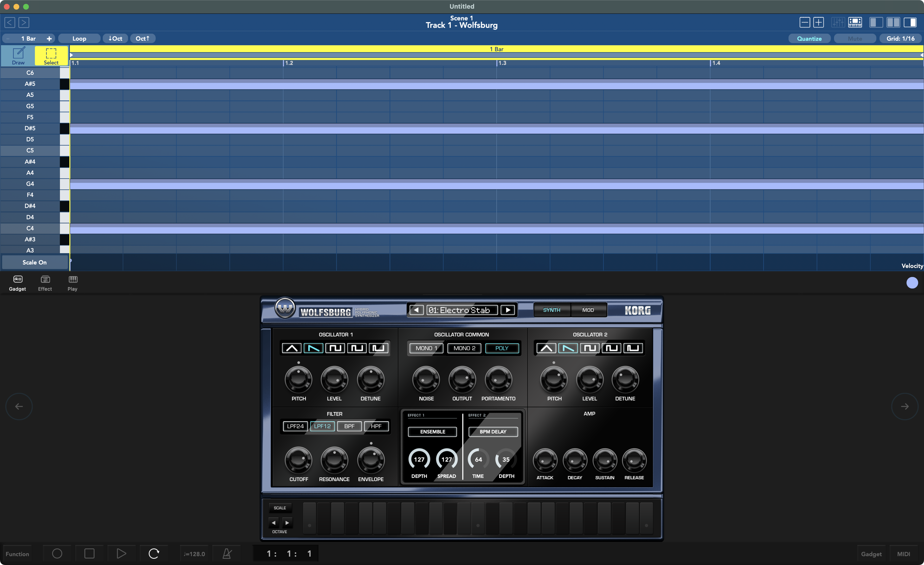Open the Effect panel
The width and height of the screenshot is (924, 565).
[x=45, y=283]
